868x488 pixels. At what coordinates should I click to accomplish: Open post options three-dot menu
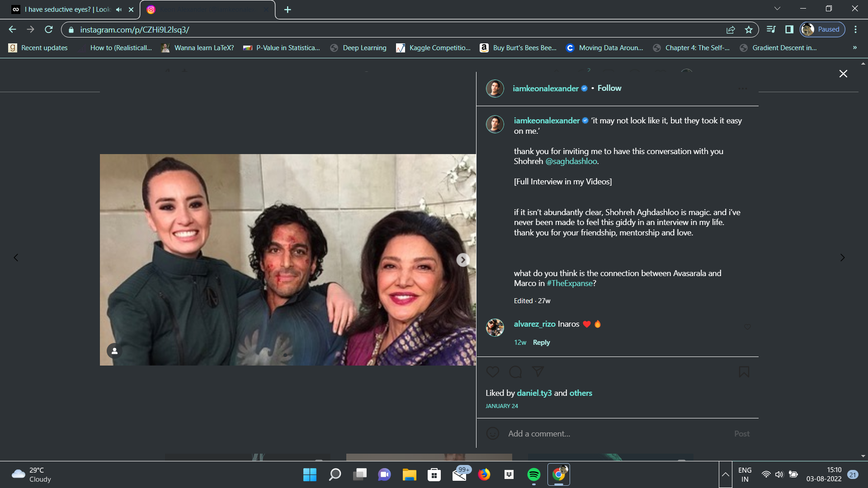(742, 89)
